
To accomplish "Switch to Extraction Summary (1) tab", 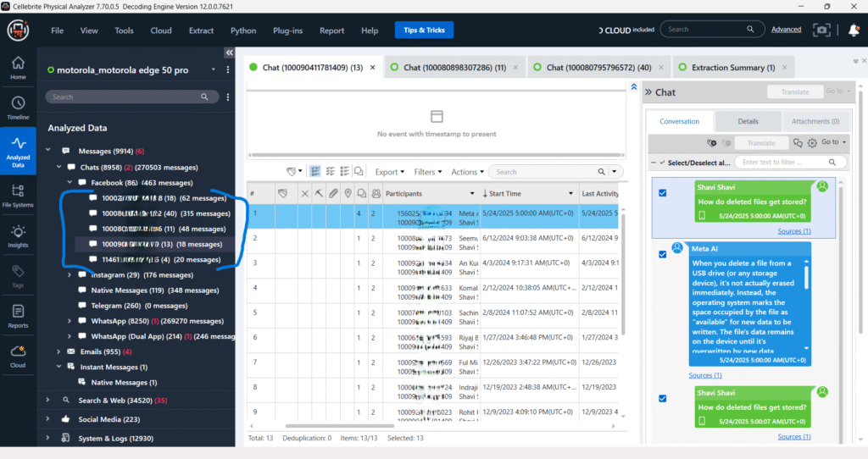I will coord(733,68).
